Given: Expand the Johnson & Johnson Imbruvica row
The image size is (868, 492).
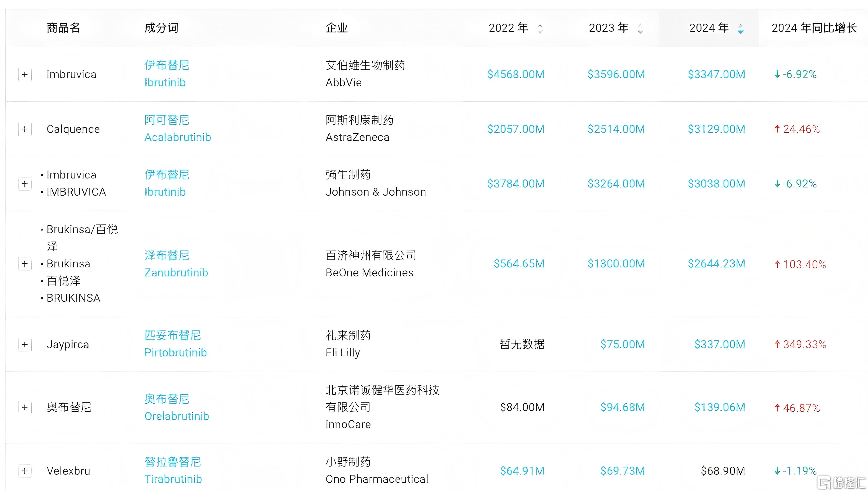Looking at the screenshot, I should pos(25,184).
